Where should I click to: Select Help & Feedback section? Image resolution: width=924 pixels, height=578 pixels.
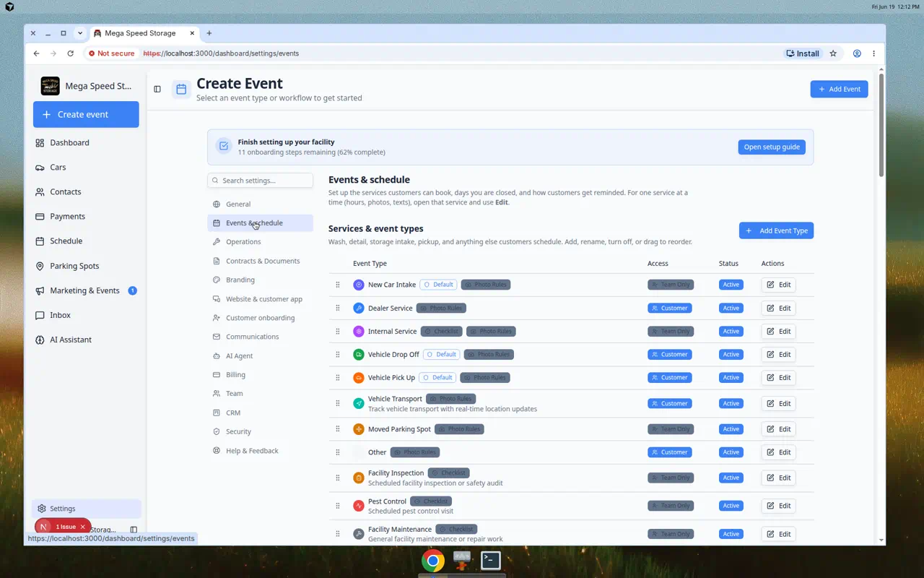point(260,451)
